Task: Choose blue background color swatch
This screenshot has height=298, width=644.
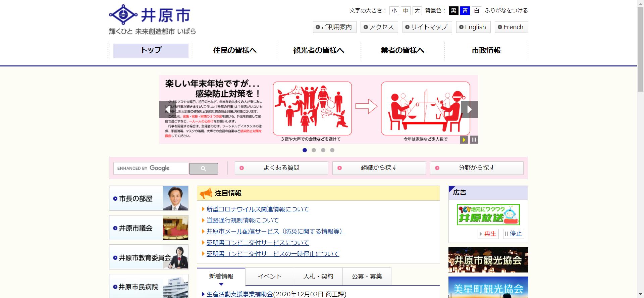Action: (x=465, y=11)
